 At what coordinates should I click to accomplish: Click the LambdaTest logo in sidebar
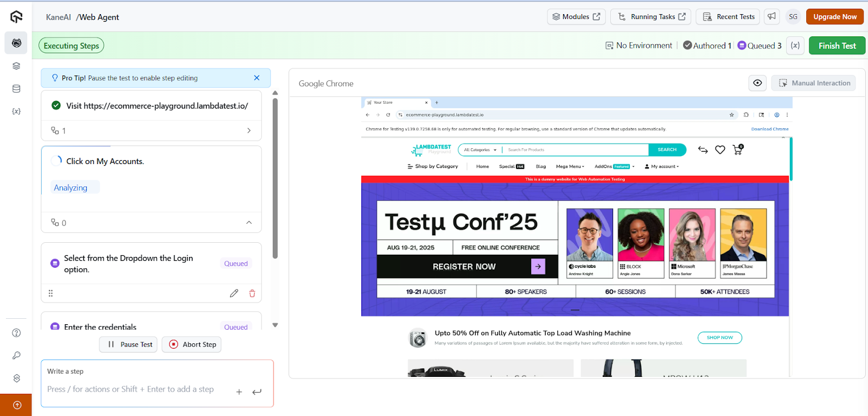tap(16, 17)
